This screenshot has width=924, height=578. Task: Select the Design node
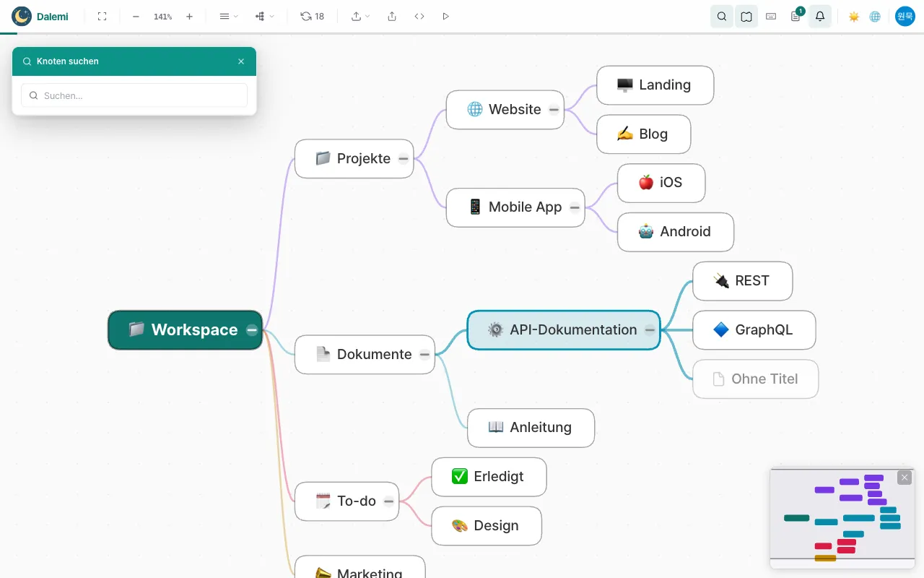click(x=486, y=526)
